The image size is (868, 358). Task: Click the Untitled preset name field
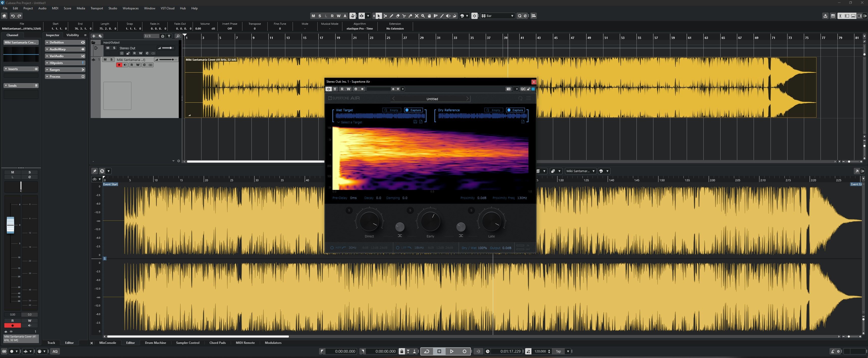(x=432, y=99)
